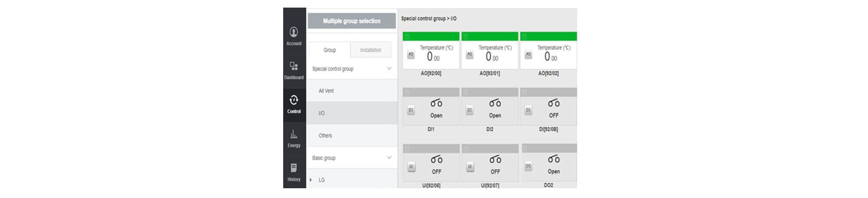Image resolution: width=868 pixels, height=198 pixels.
Task: Expand the LG tree arrow
Action: 311,180
